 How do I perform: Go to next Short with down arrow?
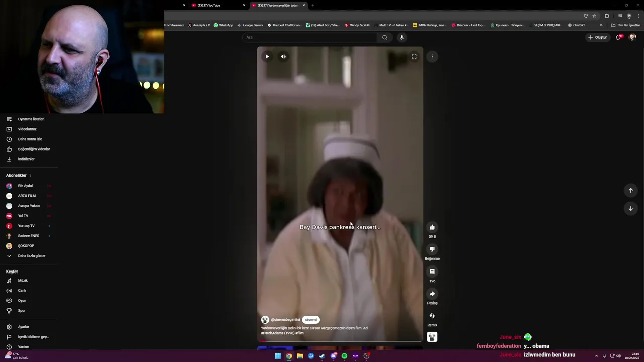631,208
